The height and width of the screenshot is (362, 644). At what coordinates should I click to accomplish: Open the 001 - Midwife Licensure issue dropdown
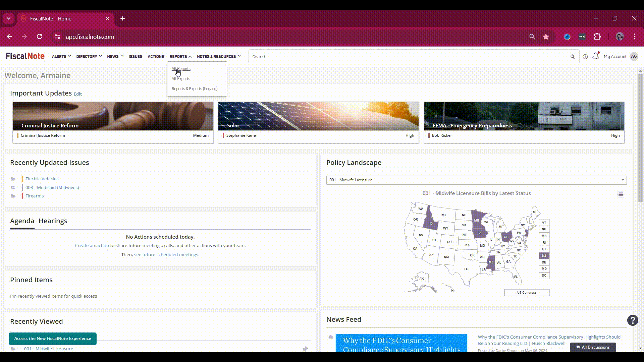click(476, 180)
